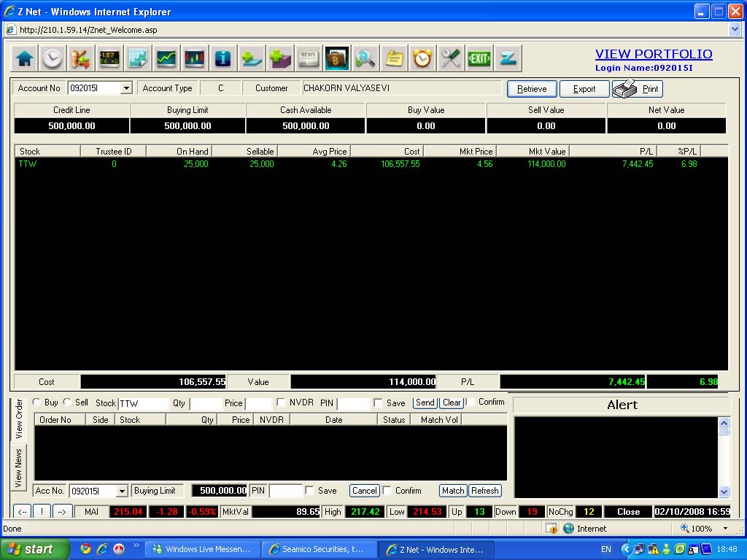
Task: Tick the Confirm checkbox next to Cancel
Action: pos(387,491)
